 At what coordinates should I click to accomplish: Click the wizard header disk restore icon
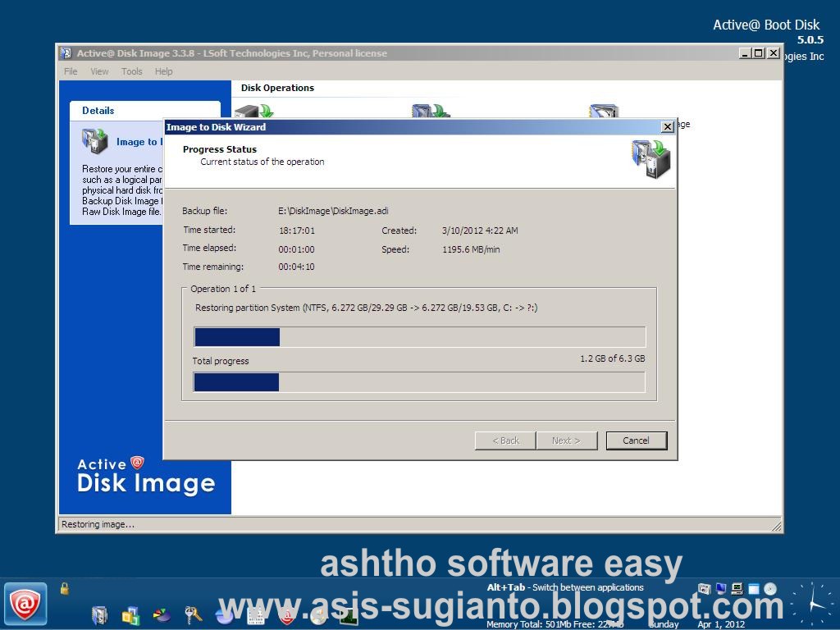[x=651, y=159]
